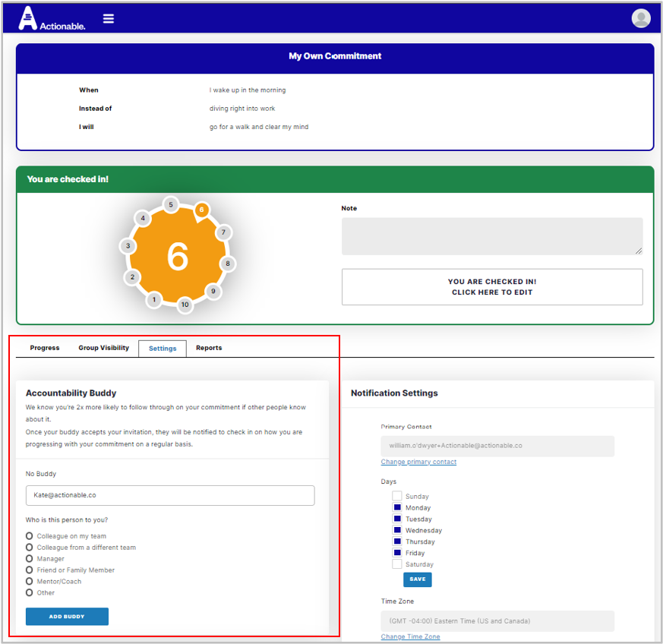The height and width of the screenshot is (644, 663).
Task: Open the hamburger navigation menu
Action: pos(109,18)
